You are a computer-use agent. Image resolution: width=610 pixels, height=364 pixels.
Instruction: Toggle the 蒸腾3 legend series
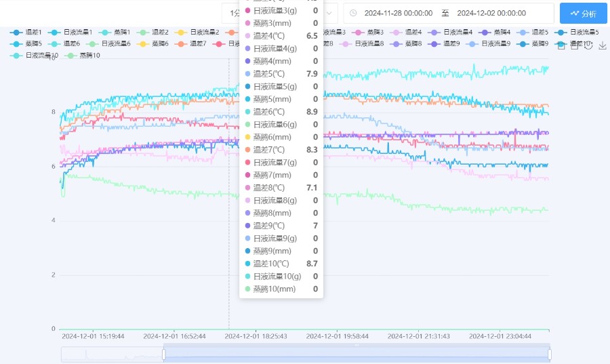367,33
